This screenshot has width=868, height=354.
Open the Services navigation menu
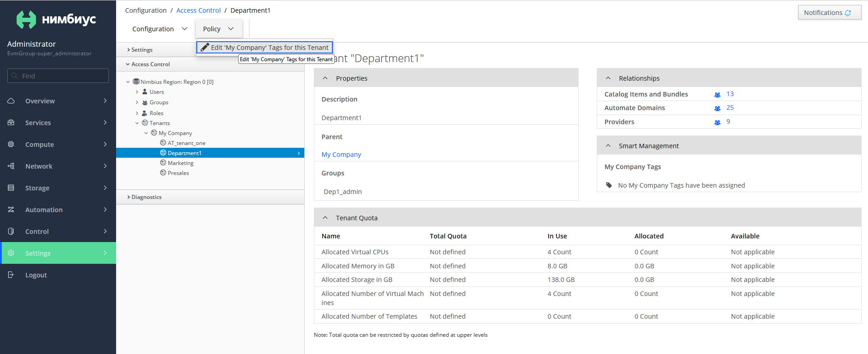pos(58,122)
